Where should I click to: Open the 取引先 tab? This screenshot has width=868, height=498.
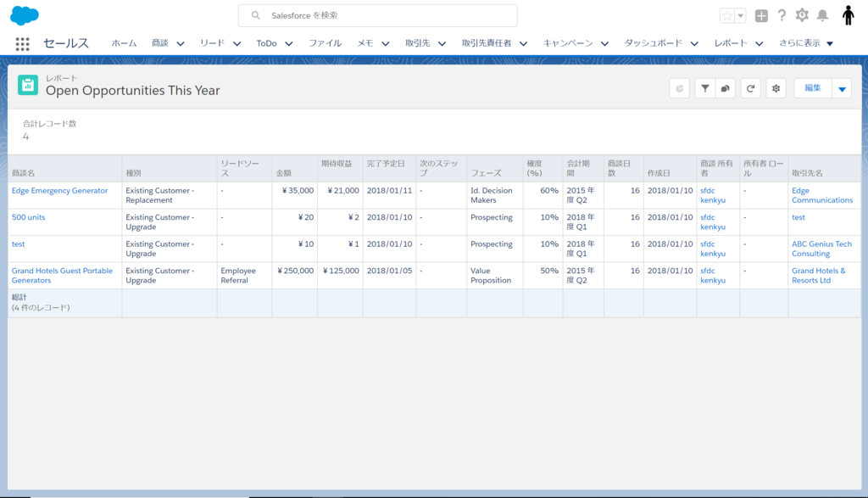417,43
